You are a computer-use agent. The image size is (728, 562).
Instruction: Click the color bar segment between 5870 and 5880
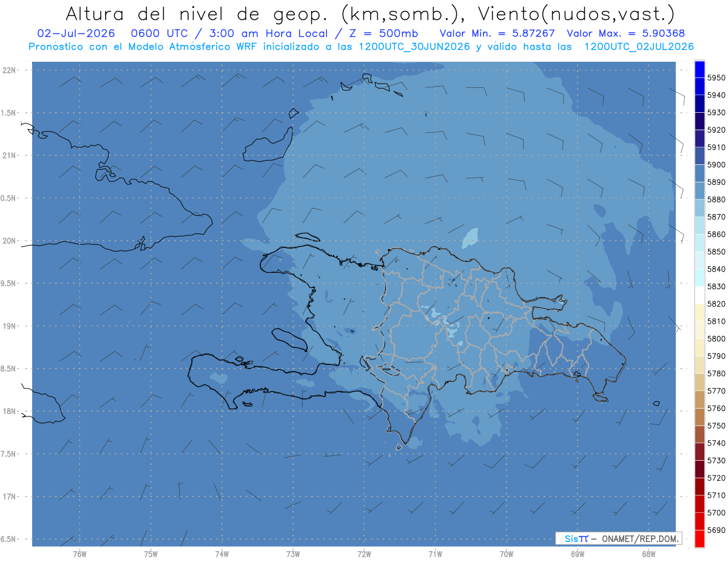699,208
